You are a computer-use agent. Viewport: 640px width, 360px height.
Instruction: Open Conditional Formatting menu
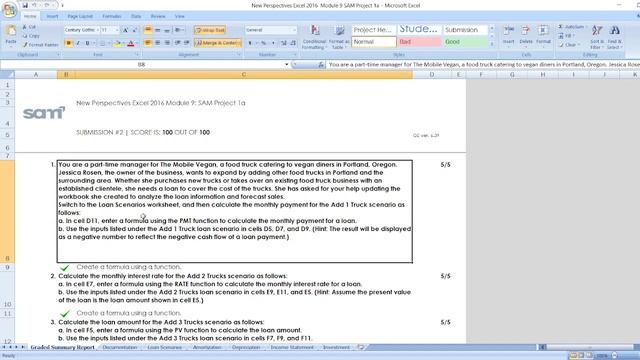click(x=314, y=37)
